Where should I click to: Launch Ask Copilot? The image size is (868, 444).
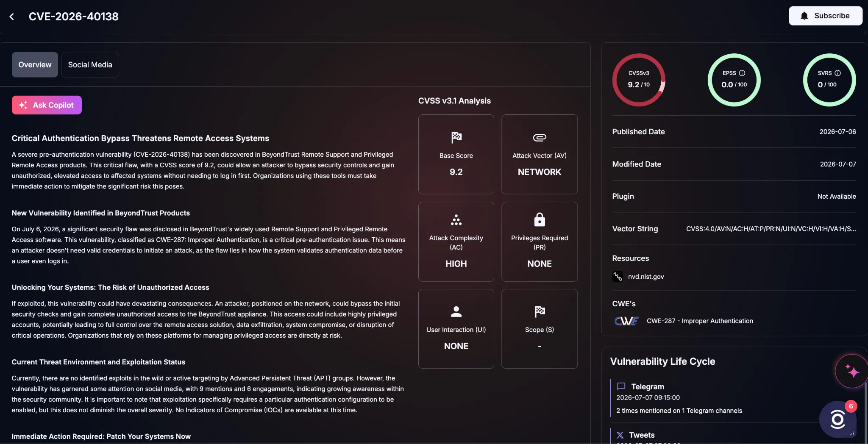pos(47,105)
